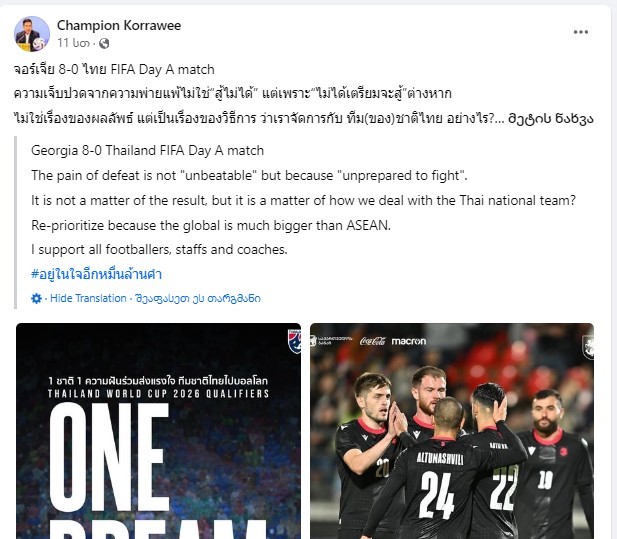Click the rate this translation link
Image resolution: width=617 pixels, height=539 pixels.
pyautogui.click(x=198, y=298)
